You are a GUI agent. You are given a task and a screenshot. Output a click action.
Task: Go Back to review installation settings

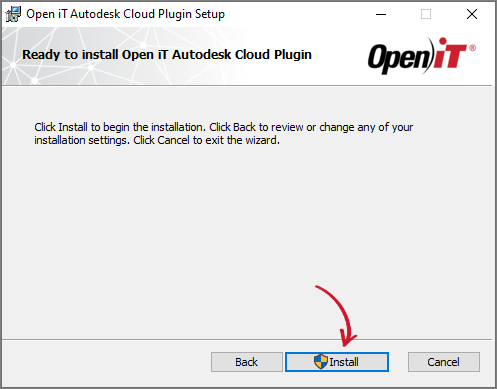coord(247,362)
